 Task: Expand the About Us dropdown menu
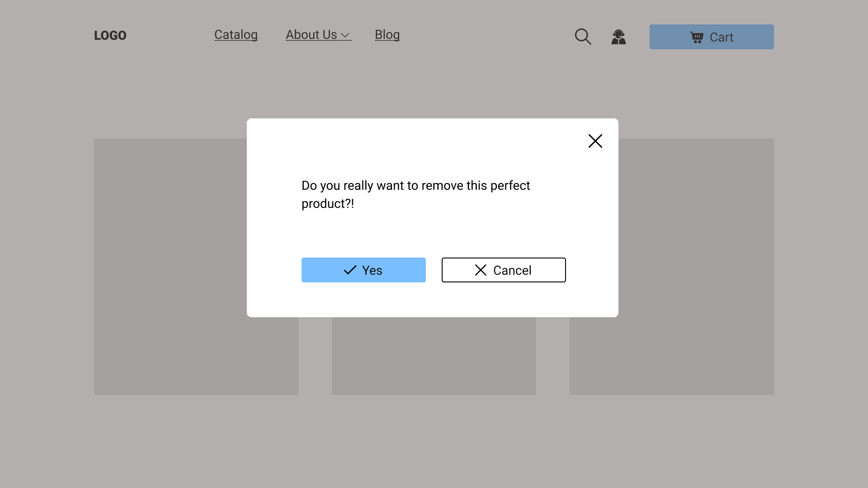click(x=318, y=34)
